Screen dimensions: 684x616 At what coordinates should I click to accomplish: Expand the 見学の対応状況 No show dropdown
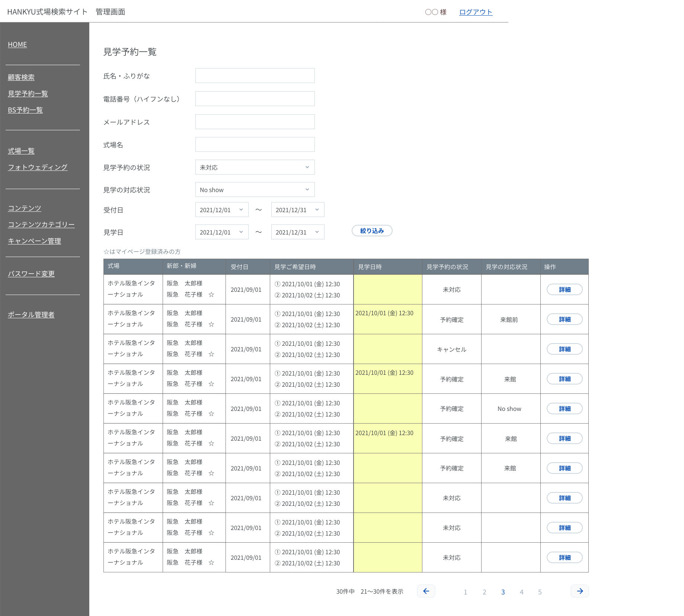(255, 189)
